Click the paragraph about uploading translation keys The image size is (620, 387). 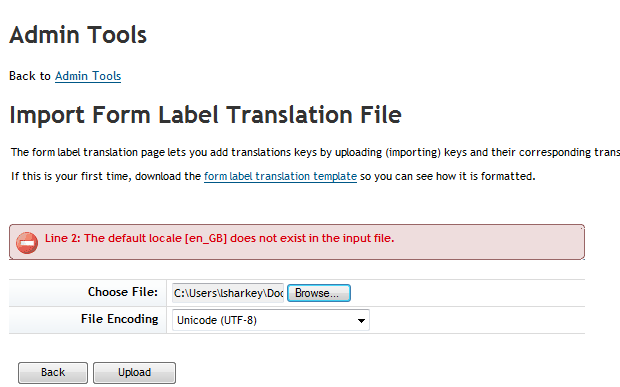(x=315, y=152)
